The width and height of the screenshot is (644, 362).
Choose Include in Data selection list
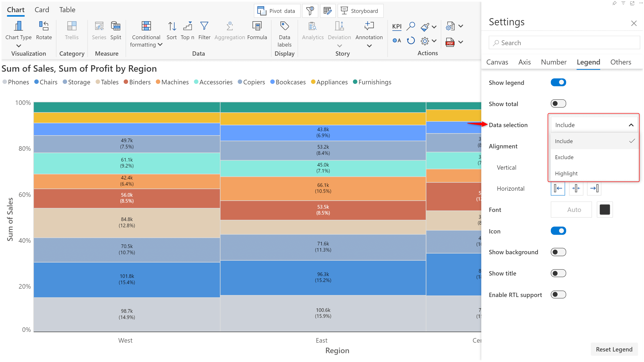click(x=594, y=141)
